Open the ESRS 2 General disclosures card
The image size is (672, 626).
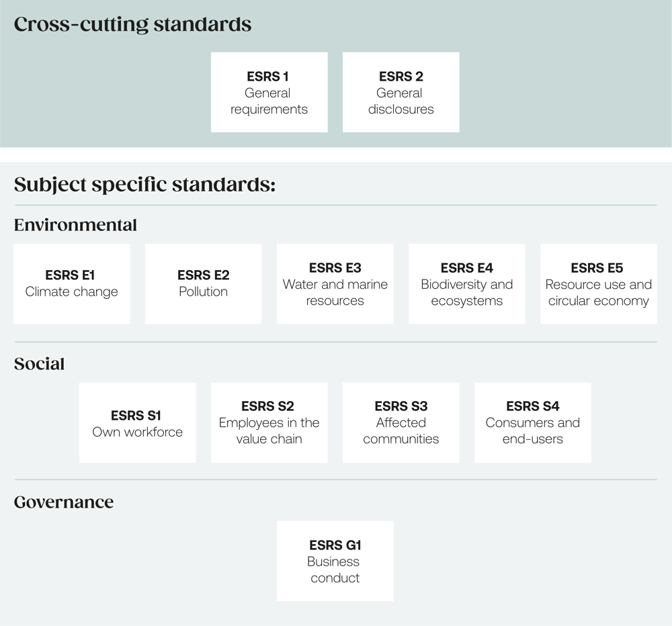401,92
